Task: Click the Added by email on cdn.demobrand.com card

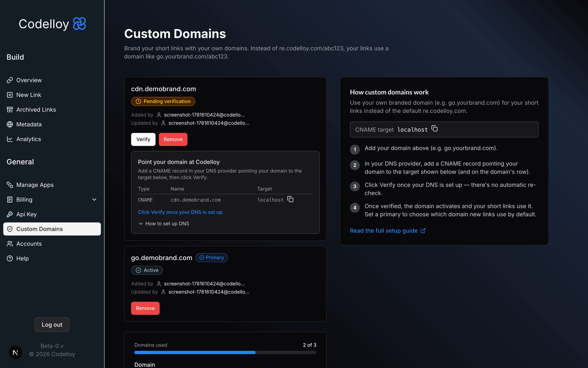Action: pyautogui.click(x=204, y=115)
